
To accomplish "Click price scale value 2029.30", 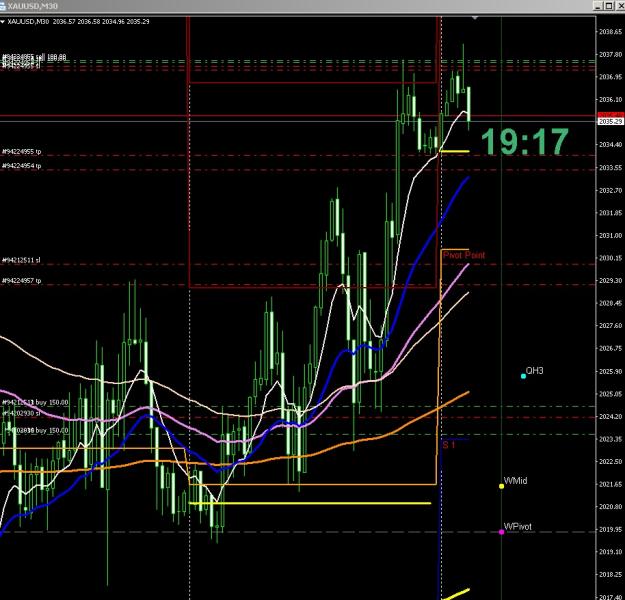I will pyautogui.click(x=610, y=280).
